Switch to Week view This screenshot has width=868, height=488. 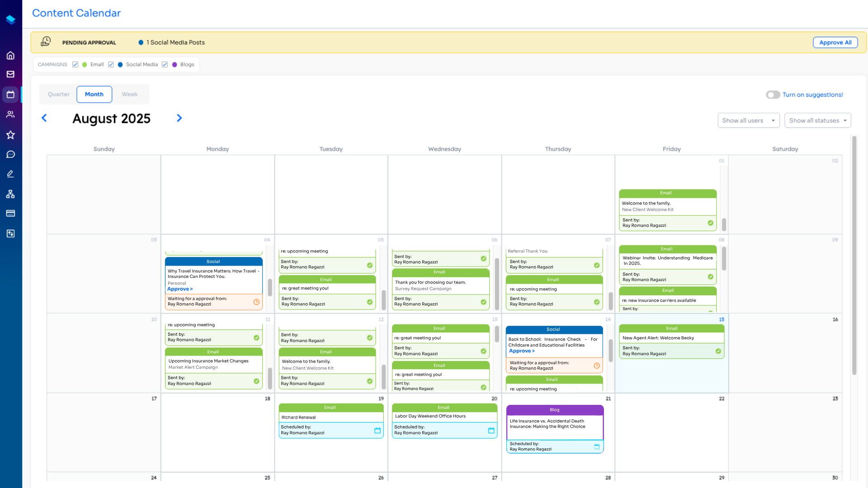tap(130, 94)
